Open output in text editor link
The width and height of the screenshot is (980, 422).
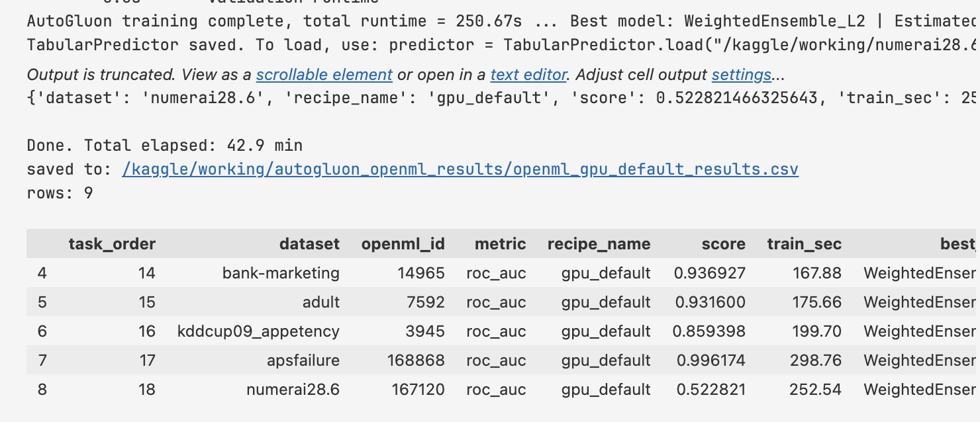528,75
